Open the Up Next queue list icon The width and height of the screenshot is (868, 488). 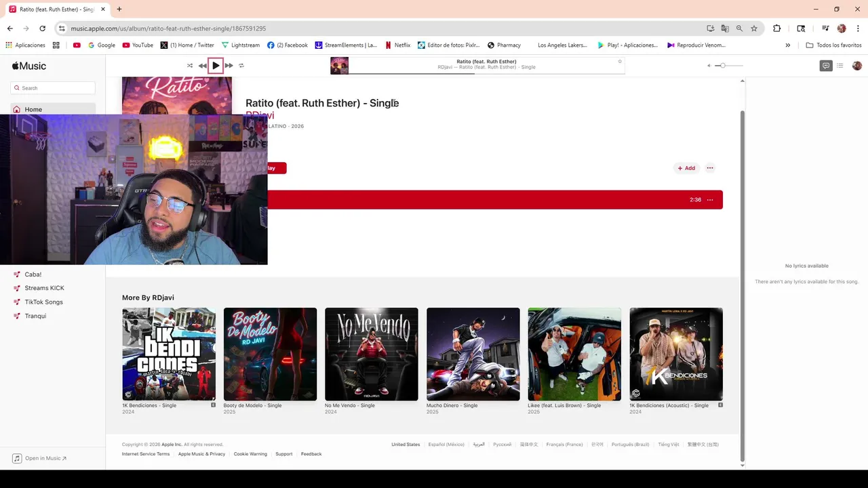pyautogui.click(x=840, y=66)
